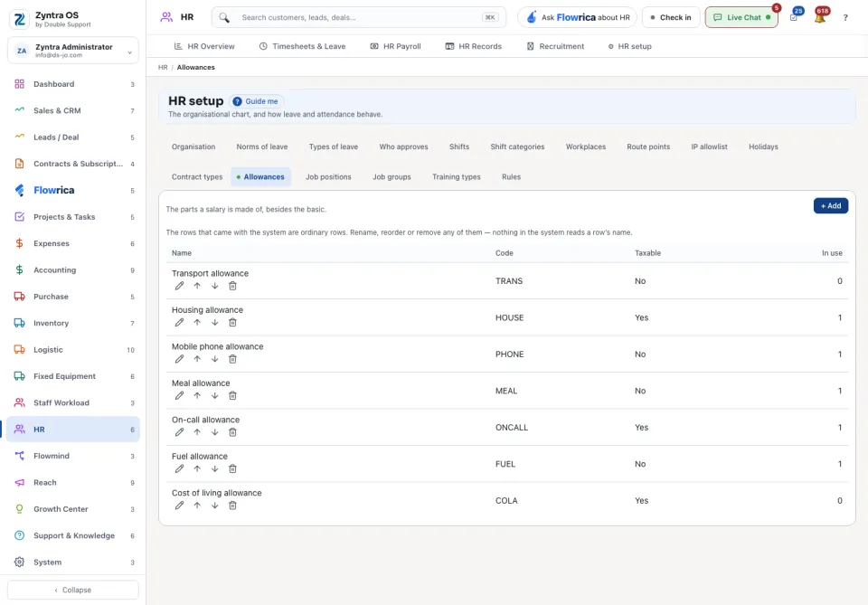Image resolution: width=868 pixels, height=605 pixels.
Task: Edit the Cost of living allowance
Action: tap(179, 505)
